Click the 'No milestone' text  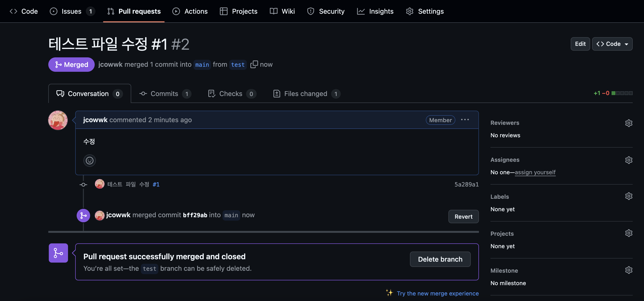pyautogui.click(x=508, y=283)
